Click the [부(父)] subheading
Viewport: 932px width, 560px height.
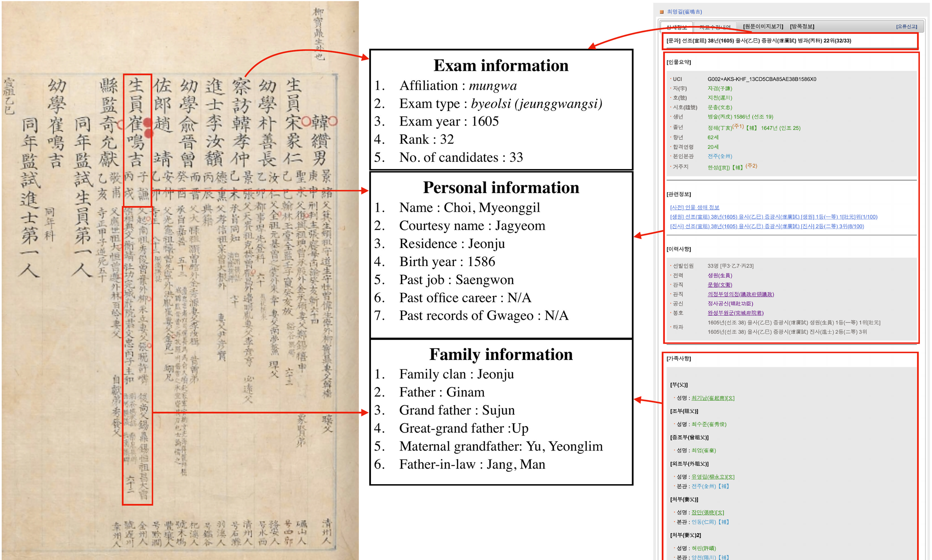coord(679,385)
